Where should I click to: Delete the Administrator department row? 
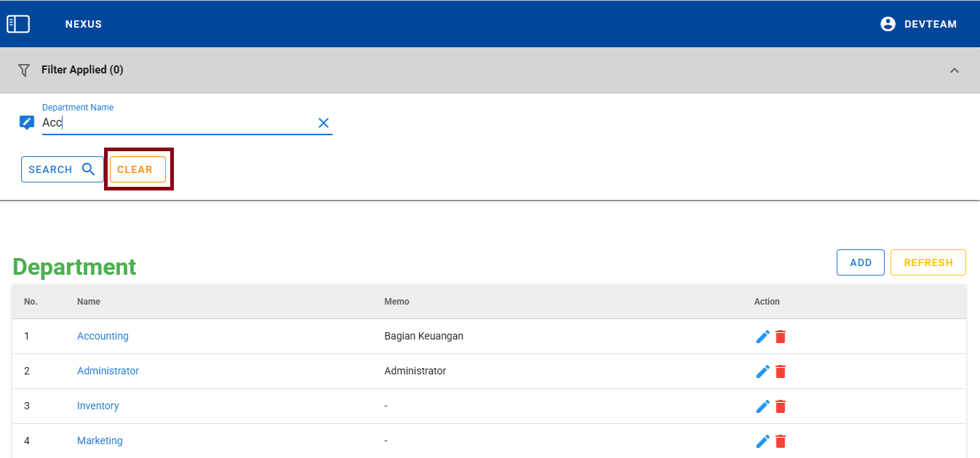click(781, 371)
